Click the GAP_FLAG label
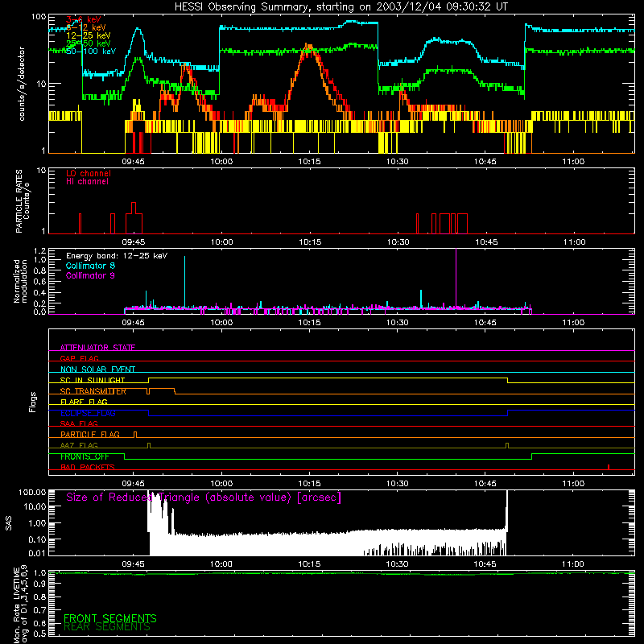 tap(79, 358)
